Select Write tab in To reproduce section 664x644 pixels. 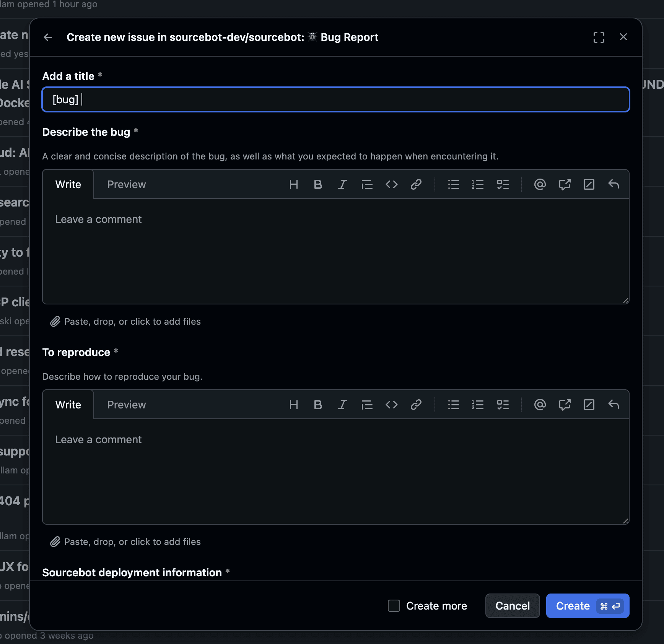pyautogui.click(x=68, y=405)
